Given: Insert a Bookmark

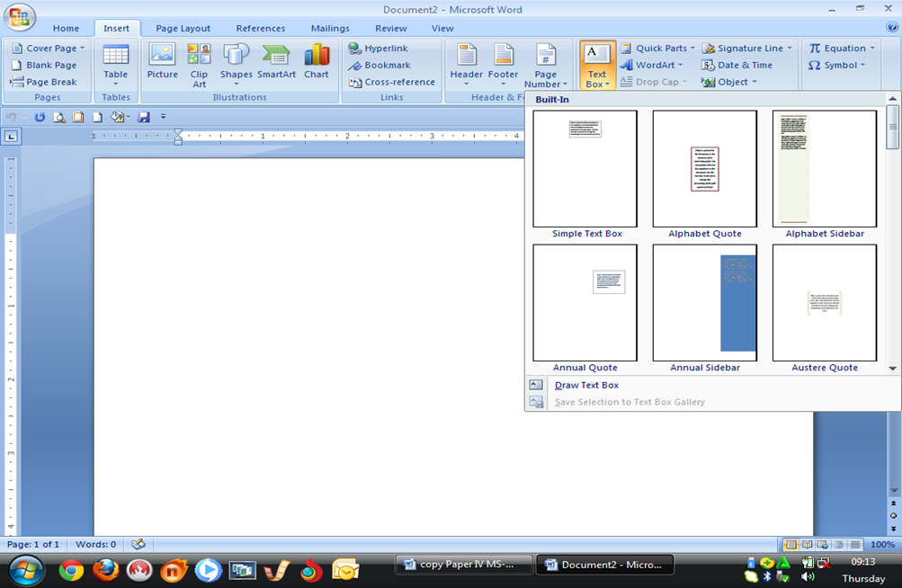Looking at the screenshot, I should (380, 65).
